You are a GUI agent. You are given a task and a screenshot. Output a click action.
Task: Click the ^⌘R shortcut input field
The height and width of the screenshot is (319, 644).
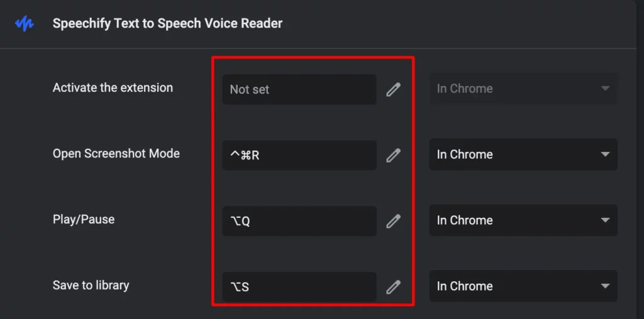pyautogui.click(x=299, y=155)
